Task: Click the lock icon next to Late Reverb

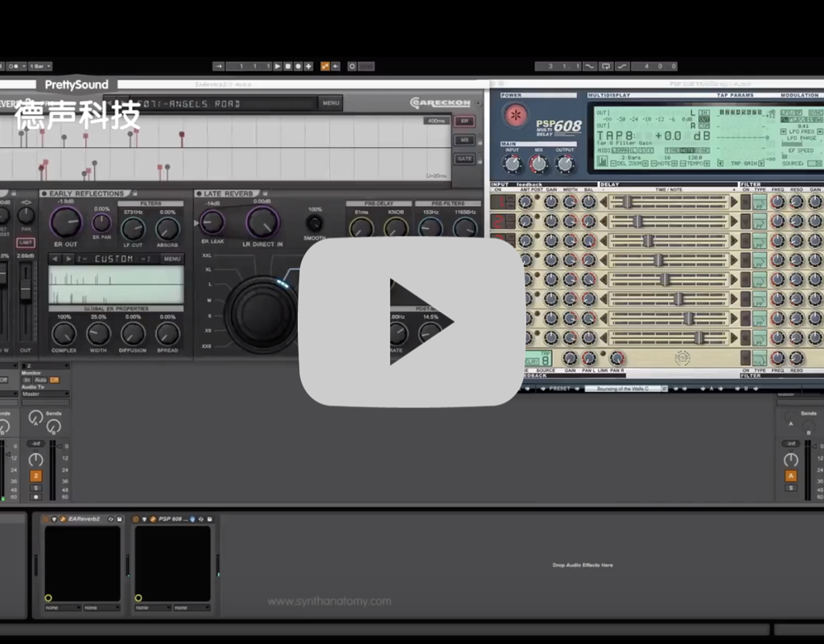Action: 265,193
